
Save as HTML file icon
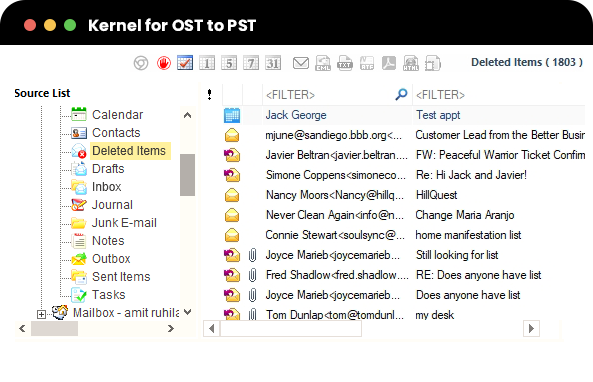[x=411, y=63]
